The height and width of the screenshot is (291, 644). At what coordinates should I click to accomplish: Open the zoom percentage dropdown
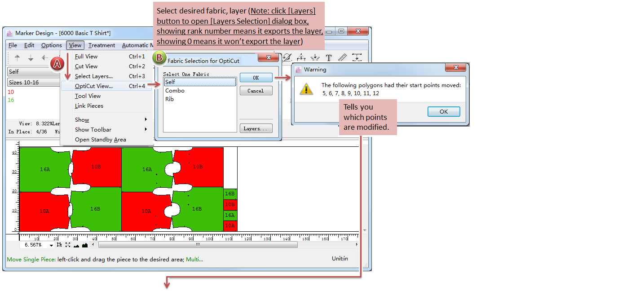(51, 245)
